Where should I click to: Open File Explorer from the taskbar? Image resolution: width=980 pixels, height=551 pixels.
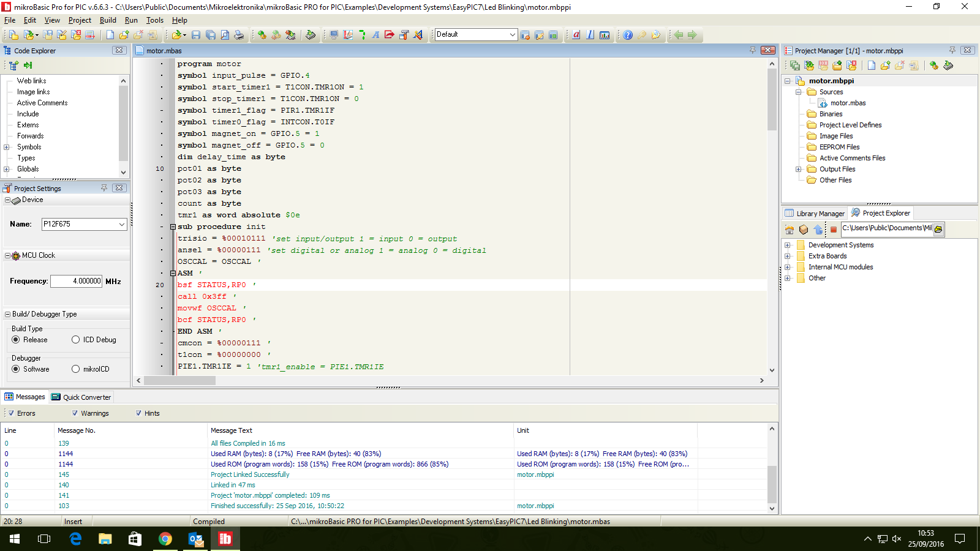(105, 539)
